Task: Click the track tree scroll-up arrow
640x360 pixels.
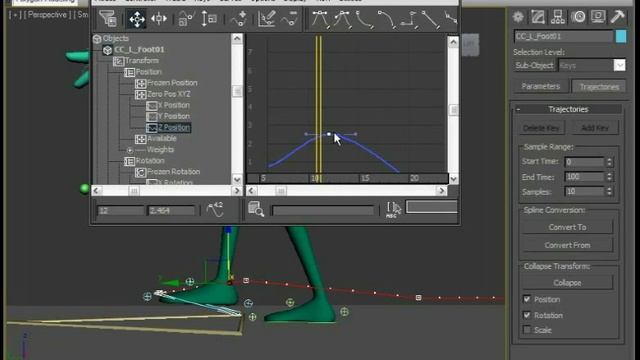Action: (x=237, y=39)
